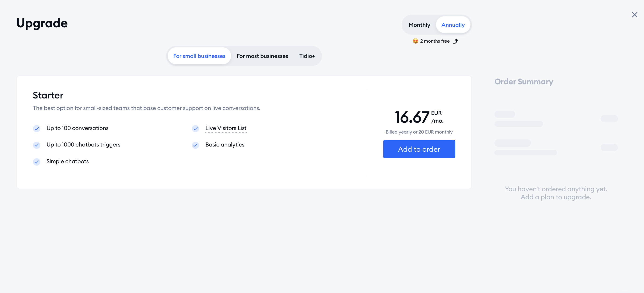Click checkmark icon beside Basic analytics
Viewport: 644px width, 293px height.
pos(195,145)
